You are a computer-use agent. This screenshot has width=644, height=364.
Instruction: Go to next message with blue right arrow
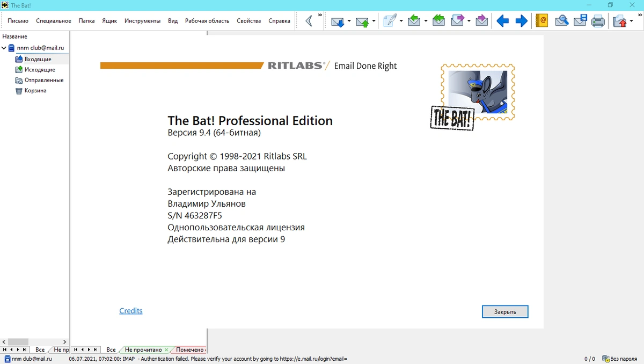click(521, 21)
